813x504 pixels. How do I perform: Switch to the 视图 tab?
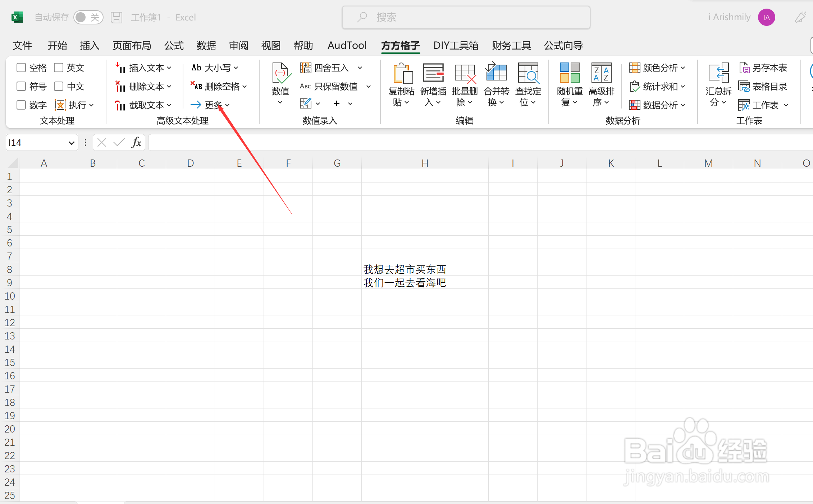click(271, 46)
